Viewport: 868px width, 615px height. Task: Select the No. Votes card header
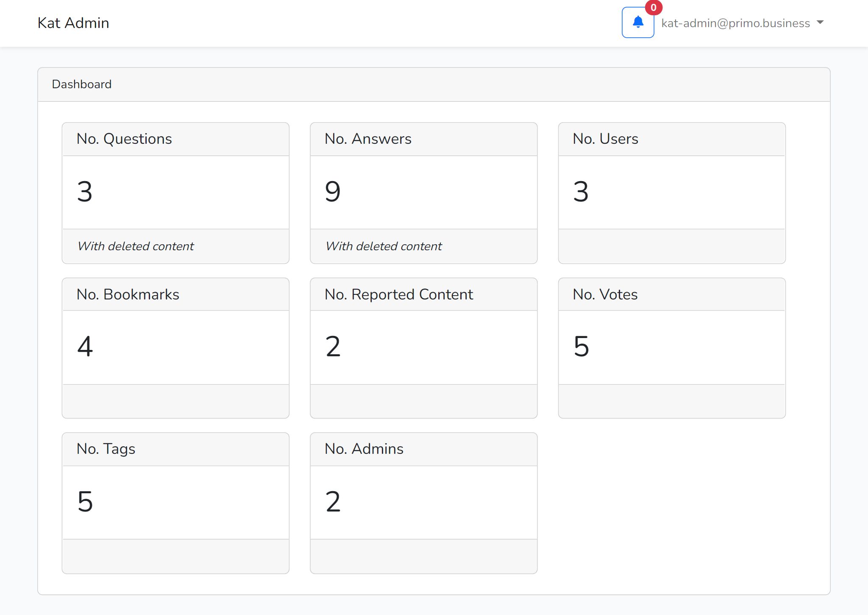pyautogui.click(x=605, y=294)
